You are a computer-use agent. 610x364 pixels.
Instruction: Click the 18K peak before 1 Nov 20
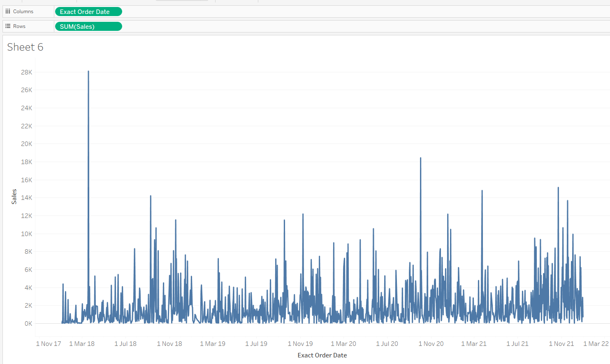[x=420, y=159]
